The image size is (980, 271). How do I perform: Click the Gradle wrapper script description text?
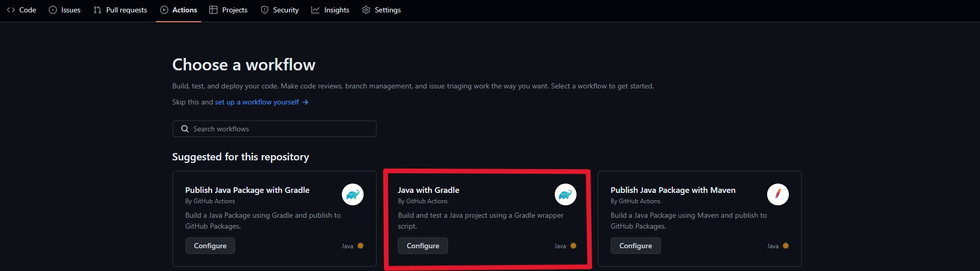click(x=481, y=221)
